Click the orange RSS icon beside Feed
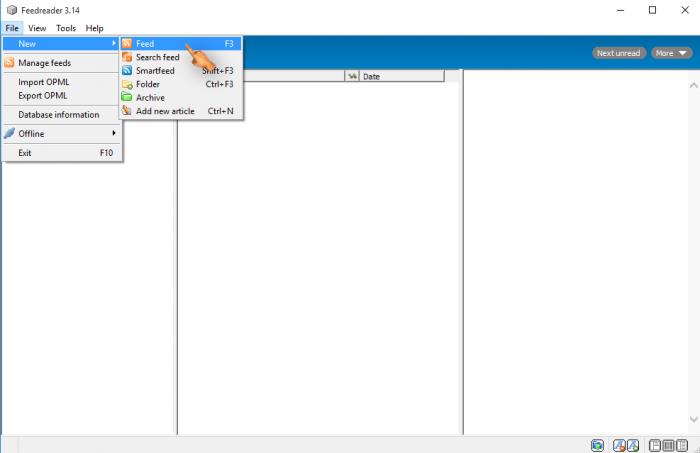 (127, 43)
